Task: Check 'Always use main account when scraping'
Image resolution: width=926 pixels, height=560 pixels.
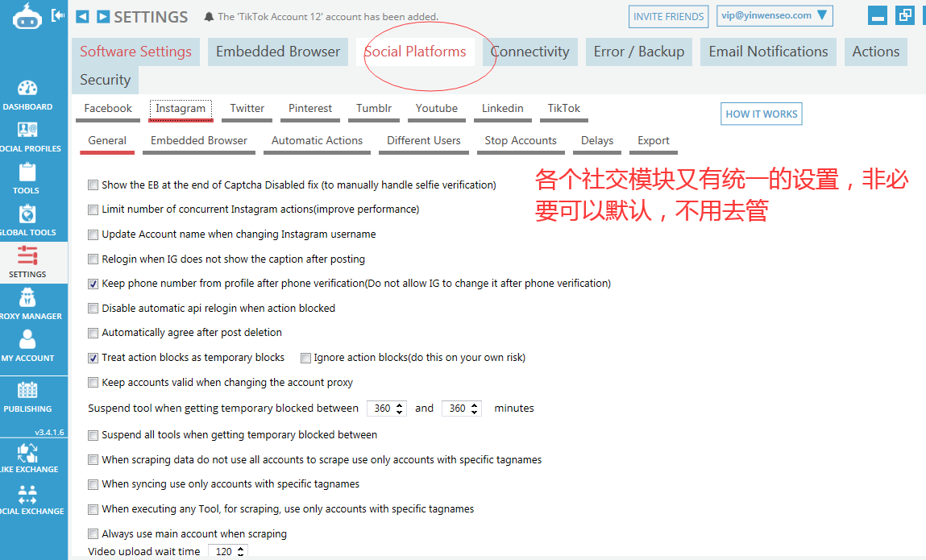Action: (x=93, y=533)
